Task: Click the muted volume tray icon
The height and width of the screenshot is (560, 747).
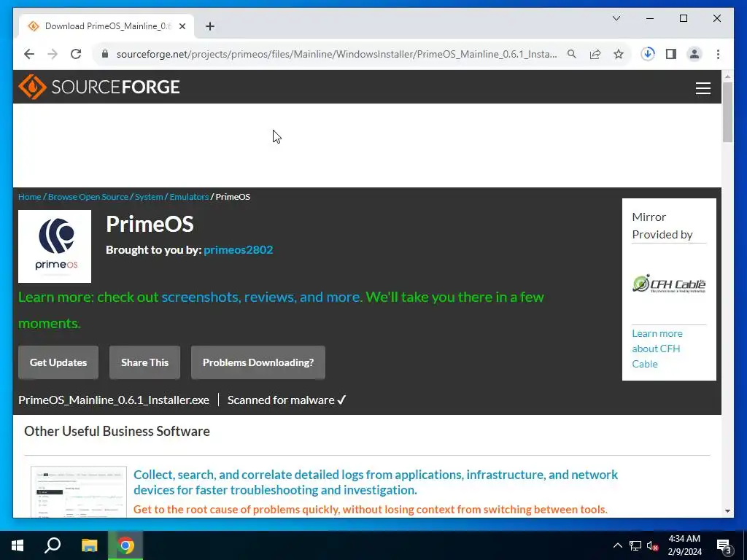Action: [x=652, y=545]
